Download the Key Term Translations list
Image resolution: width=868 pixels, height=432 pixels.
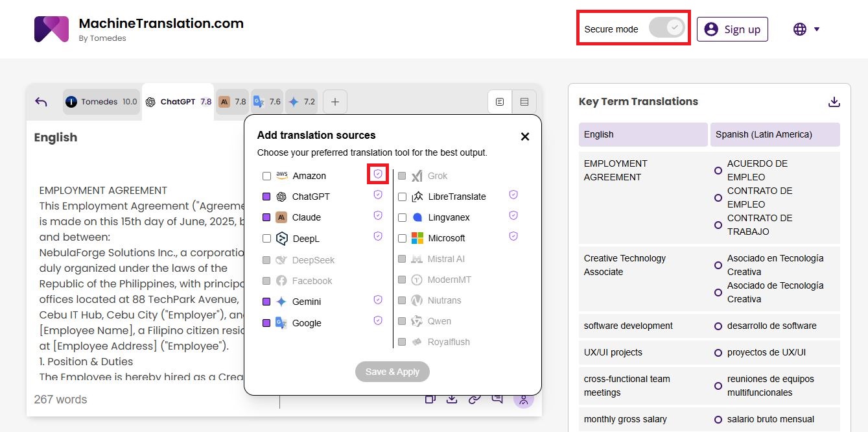(834, 102)
